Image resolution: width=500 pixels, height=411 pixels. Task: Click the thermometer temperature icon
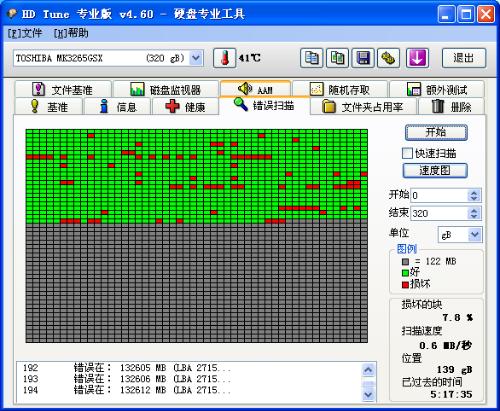pyautogui.click(x=225, y=58)
